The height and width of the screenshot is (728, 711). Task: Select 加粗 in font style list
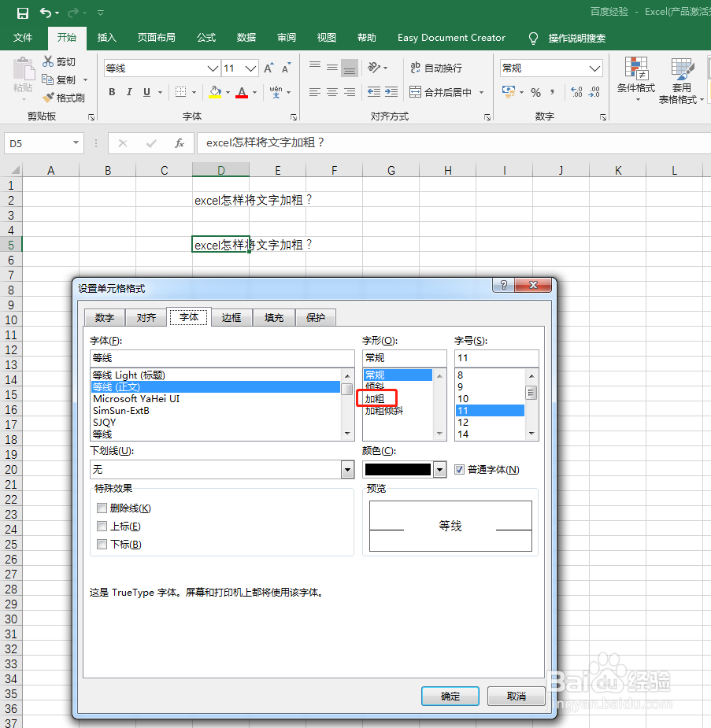pyautogui.click(x=375, y=399)
